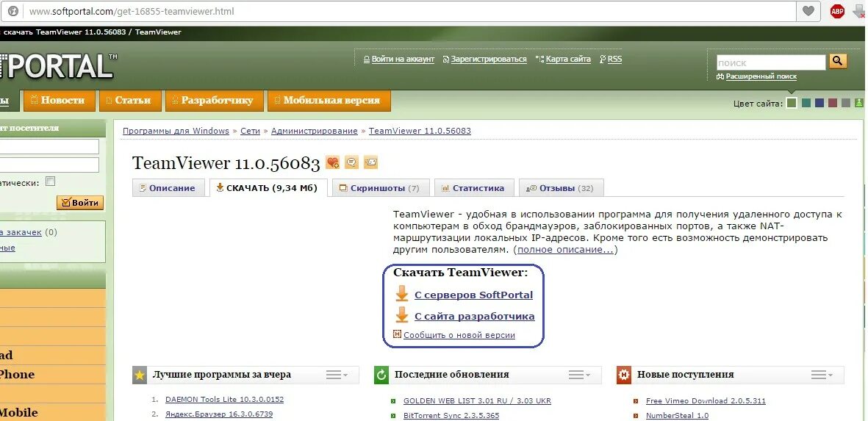Click the star icon of Лучшие программы за вчера
Viewport: 868px width, 421px height.
(140, 375)
